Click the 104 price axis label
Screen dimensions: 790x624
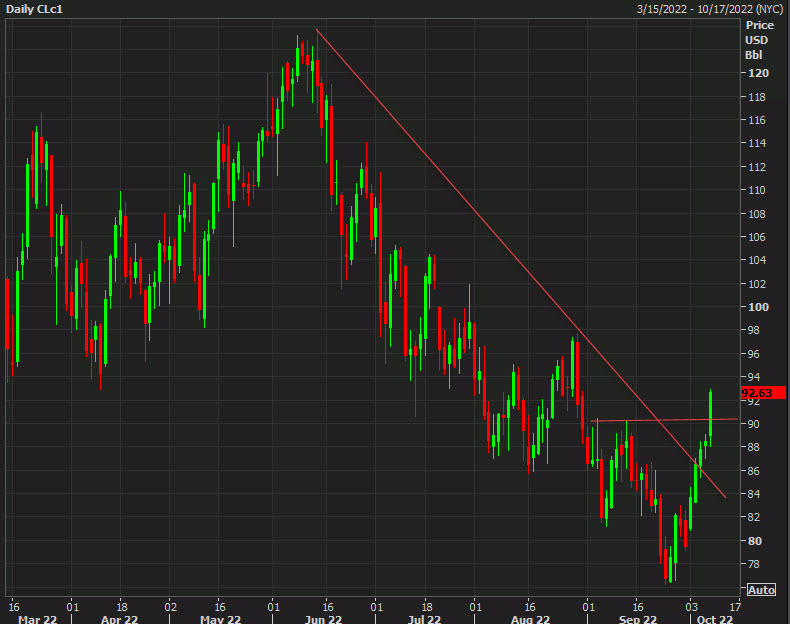pos(757,260)
